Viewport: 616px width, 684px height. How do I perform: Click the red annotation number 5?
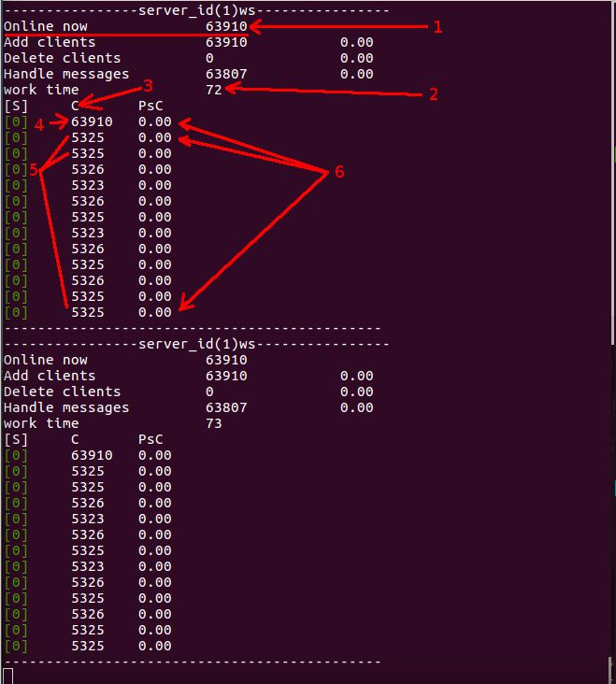click(x=34, y=169)
